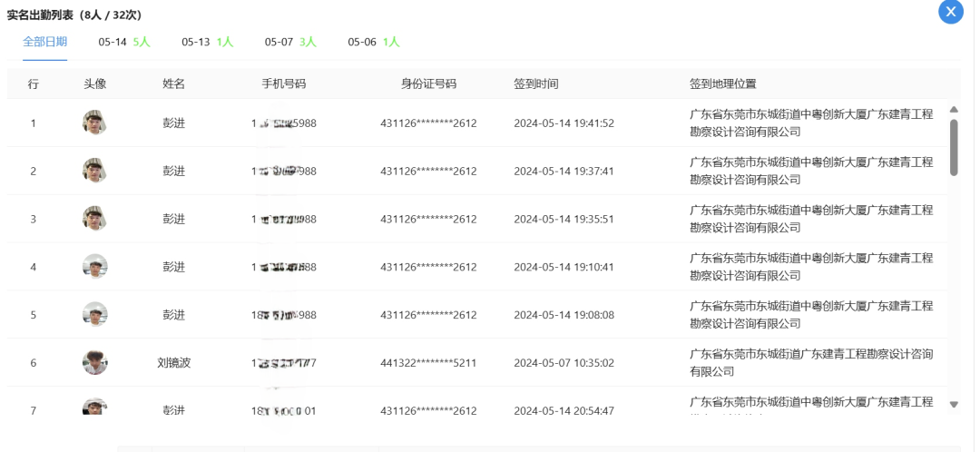Click sign-in time 2024-05-14 19:10:41
The width and height of the screenshot is (980, 452).
point(563,267)
